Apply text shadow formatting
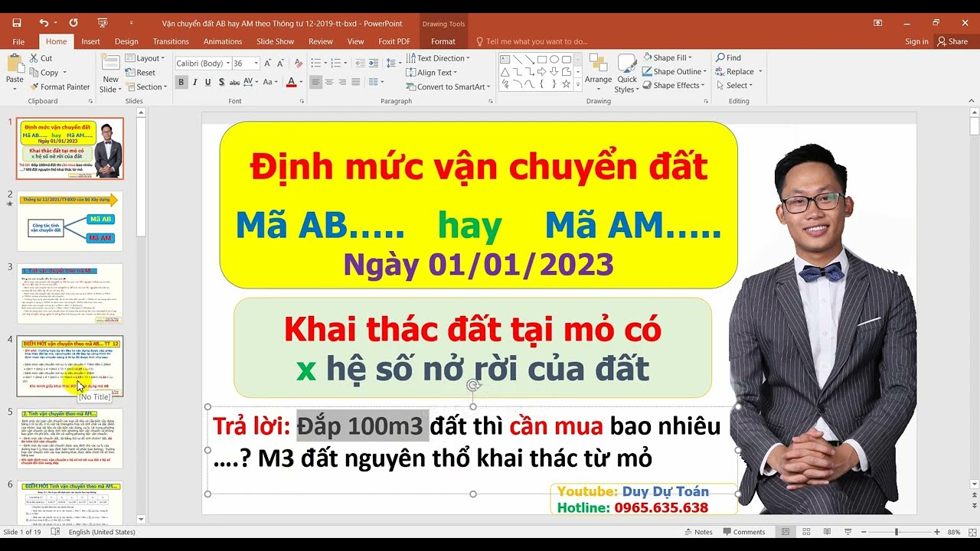The image size is (980, 551). click(221, 82)
